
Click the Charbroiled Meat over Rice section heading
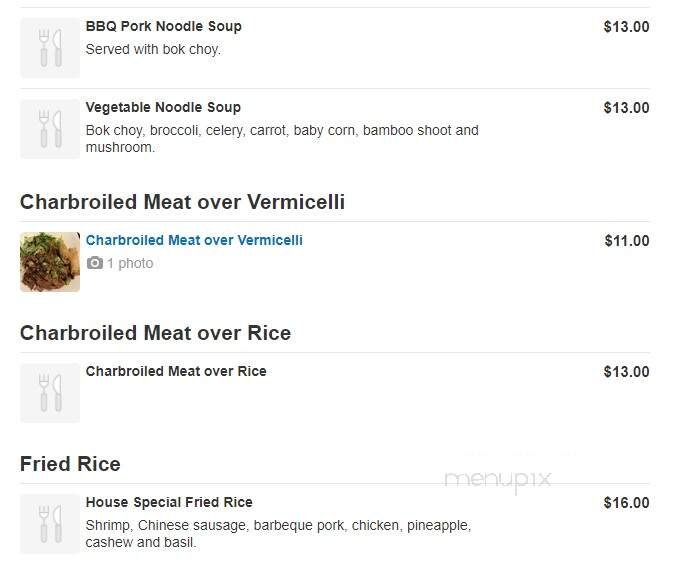pos(155,333)
